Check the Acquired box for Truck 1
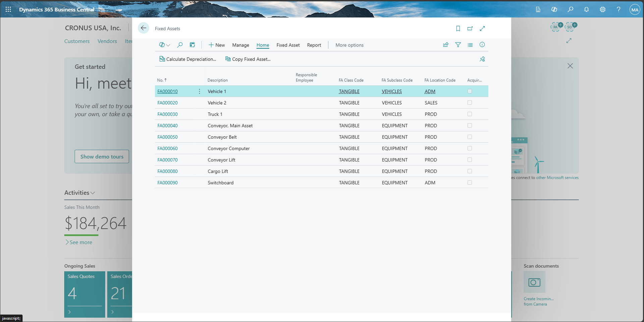The width and height of the screenshot is (644, 322). coord(470,114)
